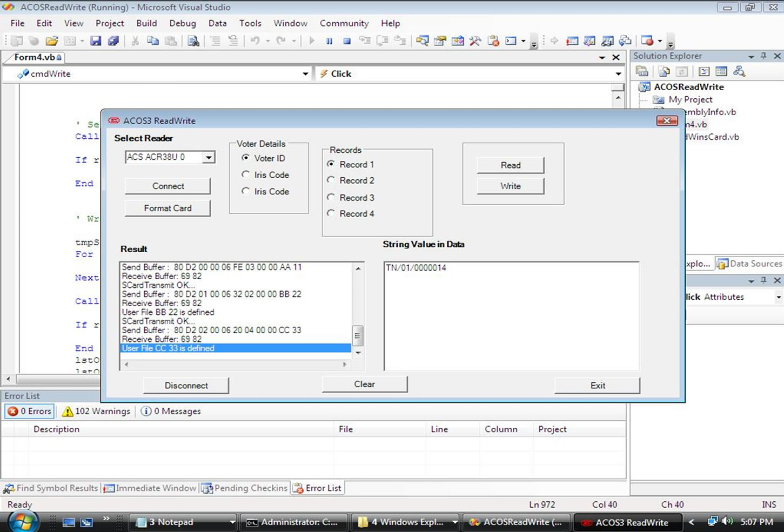Click the Read button
The width and height of the screenshot is (784, 532).
(511, 165)
